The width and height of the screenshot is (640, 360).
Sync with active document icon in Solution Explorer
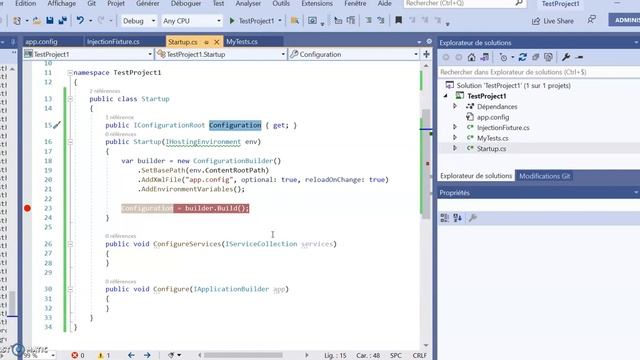point(523,58)
